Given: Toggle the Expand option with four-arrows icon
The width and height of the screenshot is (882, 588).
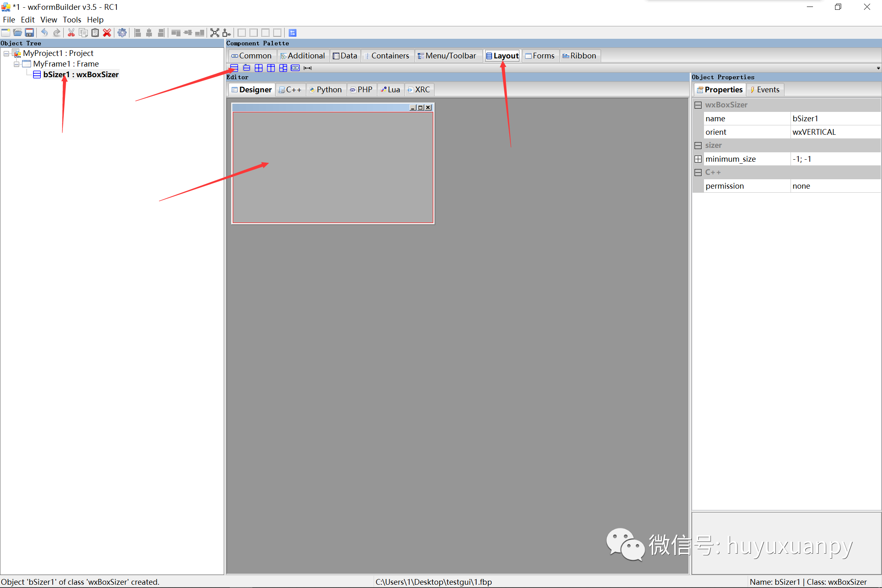Looking at the screenshot, I should pyautogui.click(x=215, y=33).
